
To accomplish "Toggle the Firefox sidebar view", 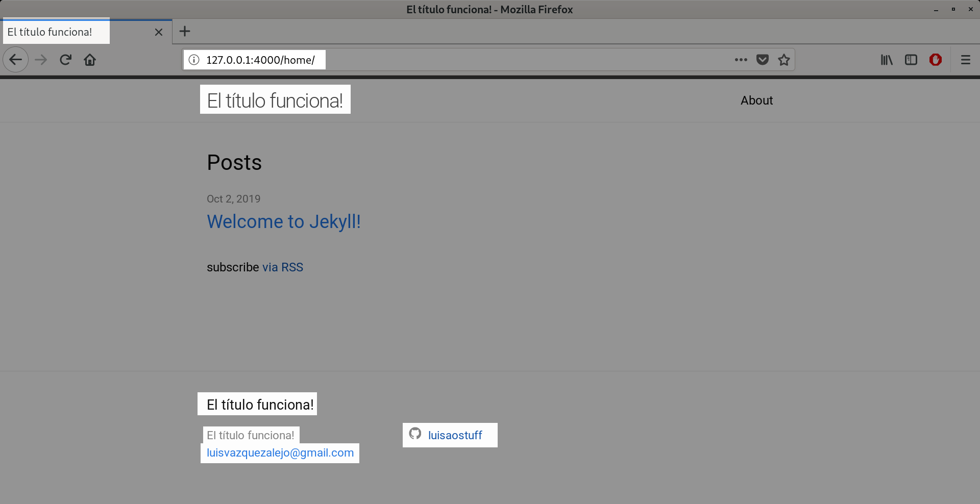I will (911, 60).
